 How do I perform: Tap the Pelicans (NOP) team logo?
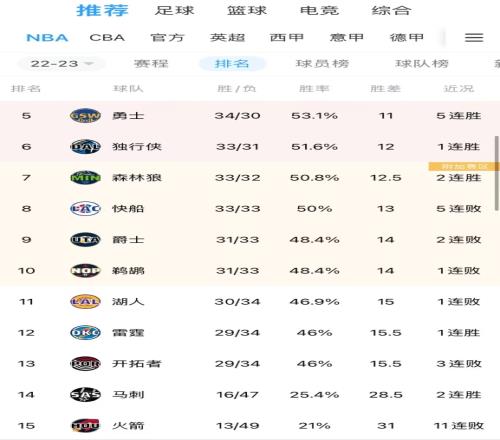85,271
